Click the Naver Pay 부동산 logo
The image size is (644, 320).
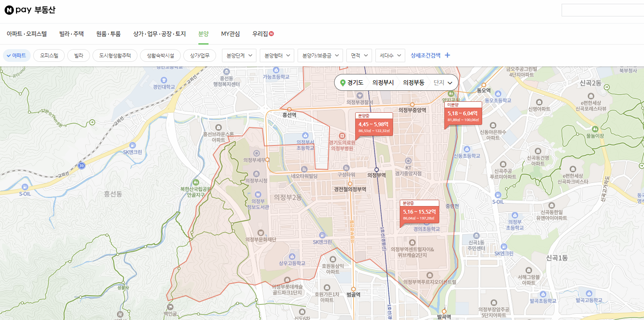coord(29,10)
